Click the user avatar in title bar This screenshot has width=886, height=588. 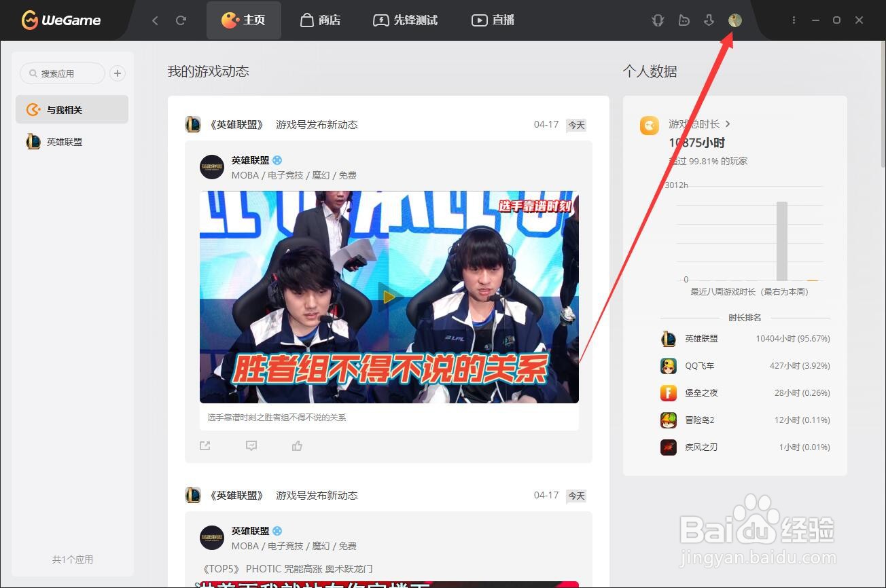pyautogui.click(x=734, y=20)
